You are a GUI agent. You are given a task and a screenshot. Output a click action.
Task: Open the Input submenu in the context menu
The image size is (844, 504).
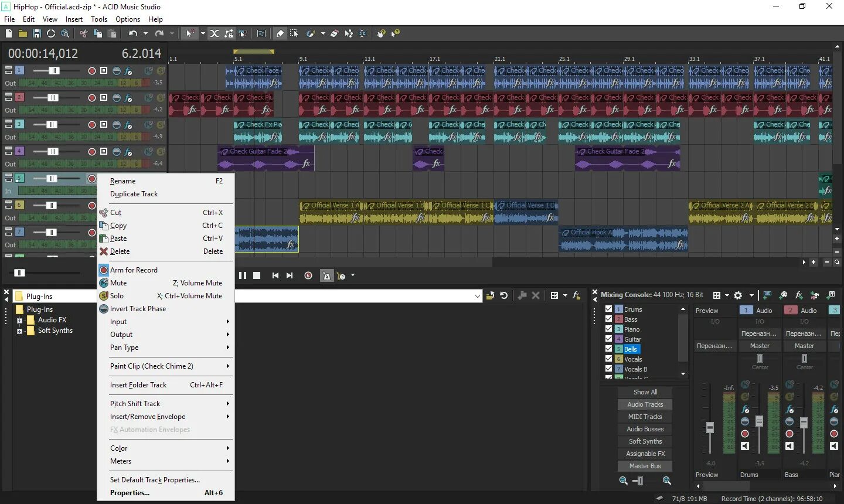pyautogui.click(x=166, y=322)
